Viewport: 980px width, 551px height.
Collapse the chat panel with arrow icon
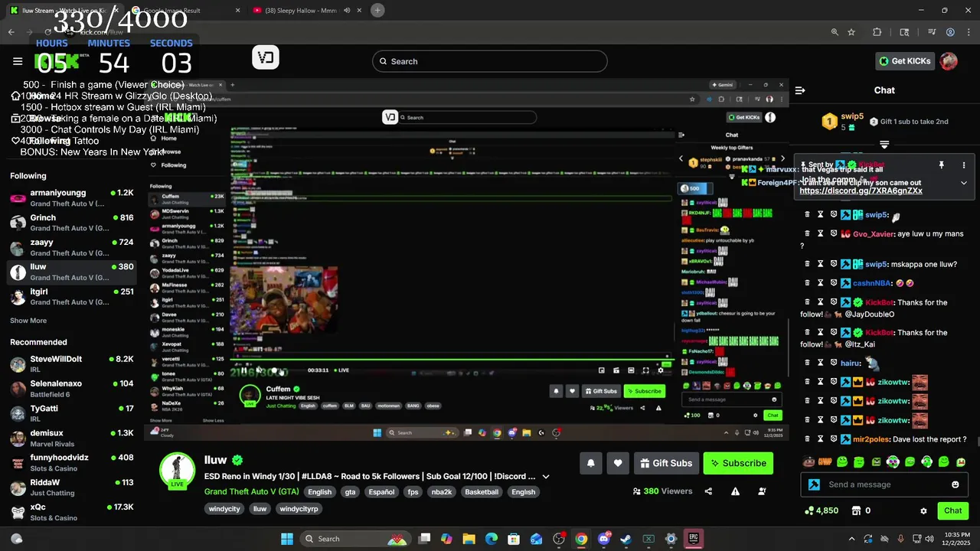800,90
